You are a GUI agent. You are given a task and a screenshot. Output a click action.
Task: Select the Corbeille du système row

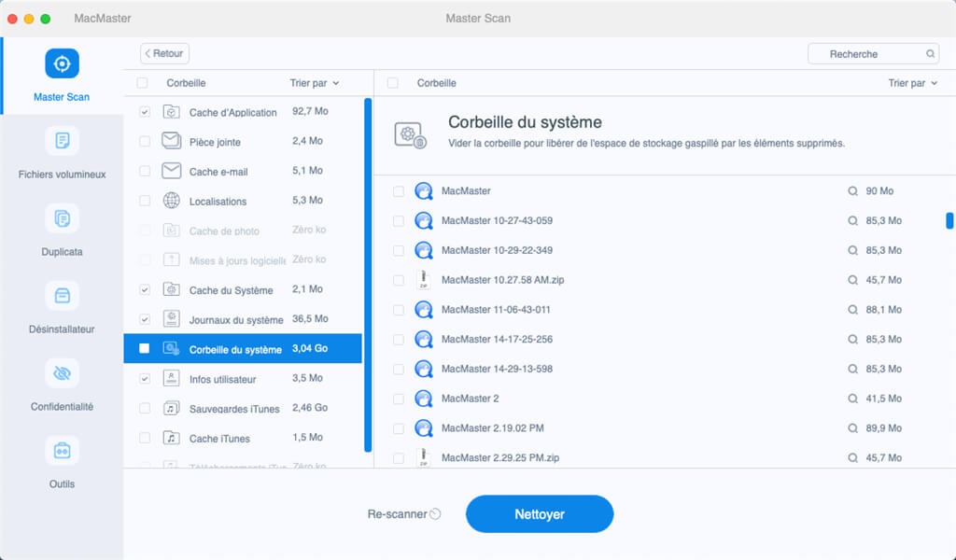tap(243, 348)
